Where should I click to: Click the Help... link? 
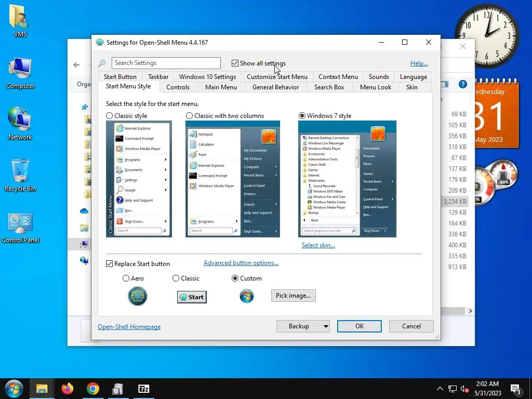(419, 63)
